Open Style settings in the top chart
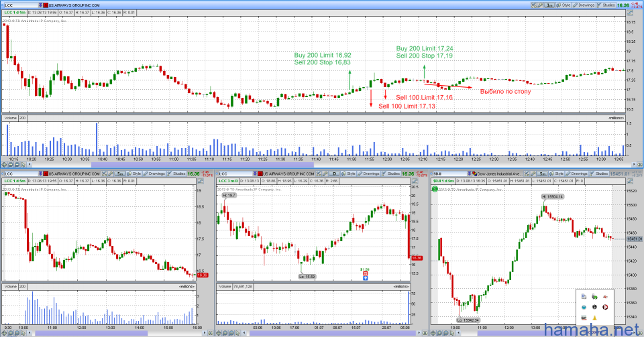The height and width of the screenshot is (337, 644). point(563,5)
